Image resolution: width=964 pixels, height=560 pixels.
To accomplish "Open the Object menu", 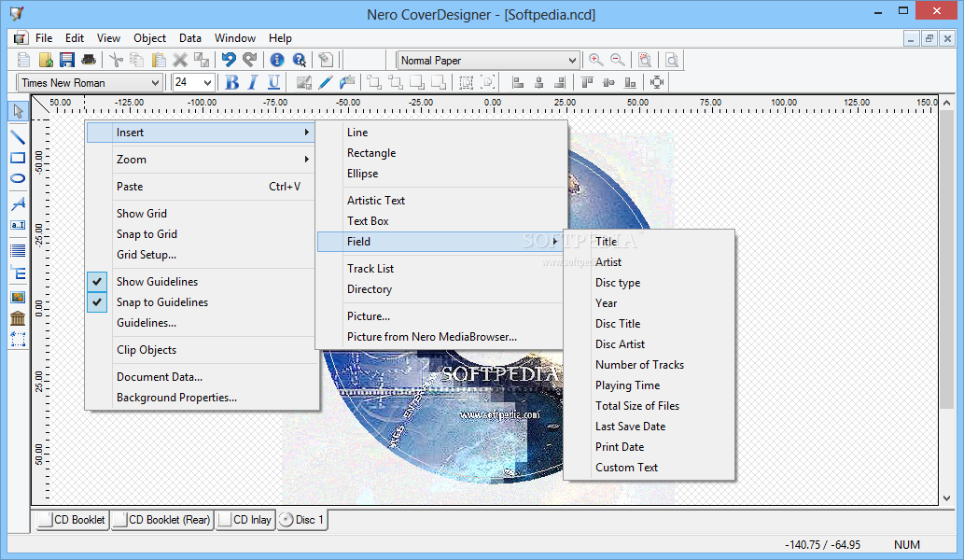I will 149,38.
